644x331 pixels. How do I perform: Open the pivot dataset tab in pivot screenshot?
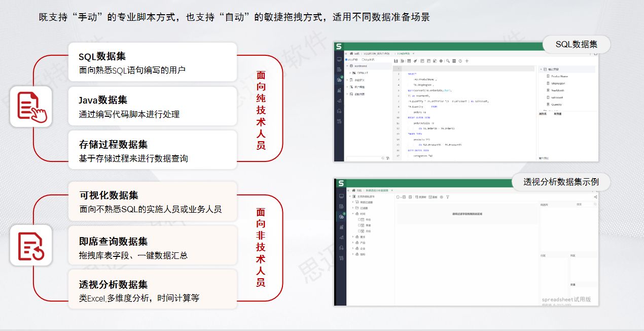(377, 190)
